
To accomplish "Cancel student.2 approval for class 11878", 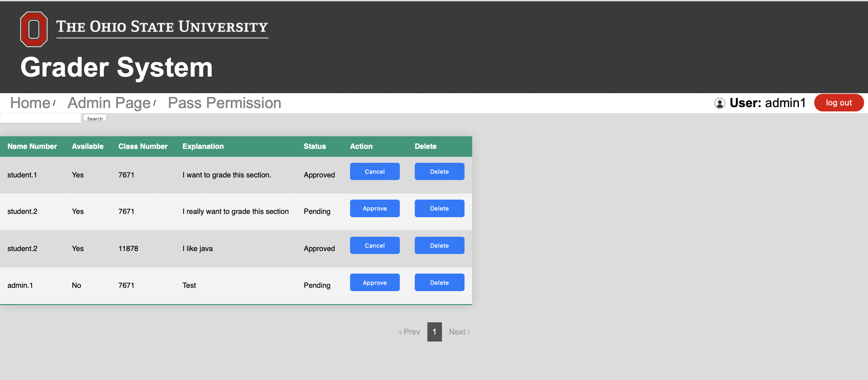I will point(375,246).
